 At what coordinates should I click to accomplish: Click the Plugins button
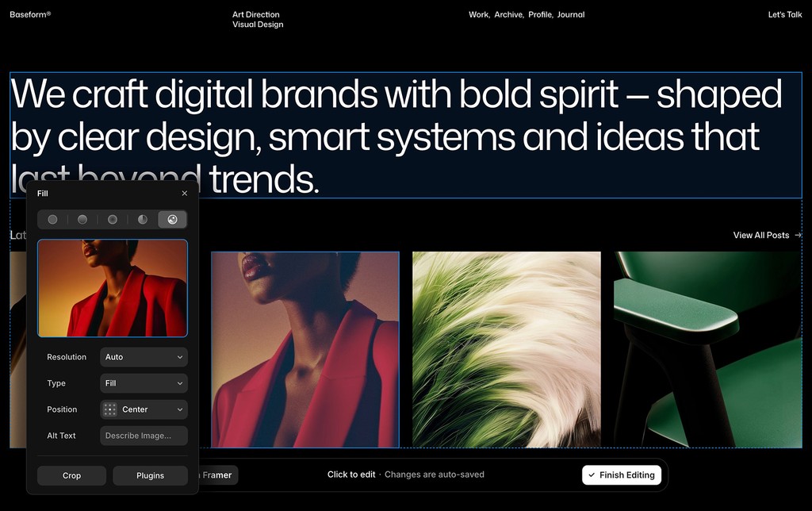[x=150, y=475]
